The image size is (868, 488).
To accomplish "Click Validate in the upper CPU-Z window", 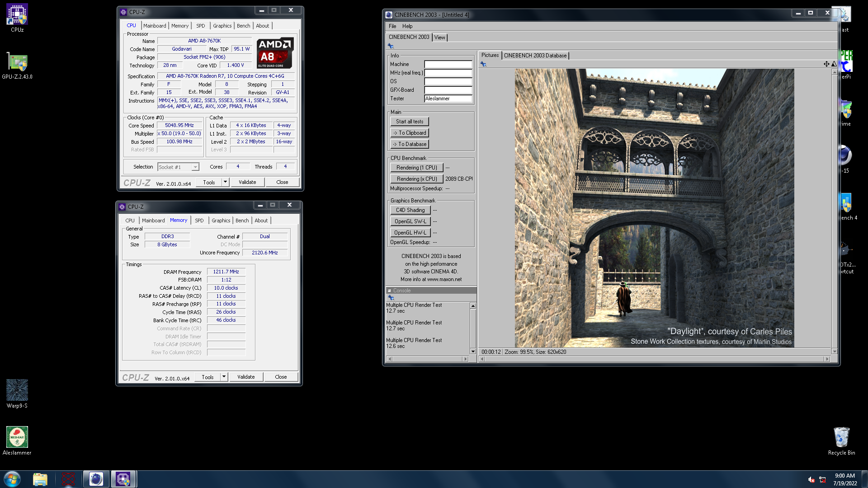I will tap(247, 182).
